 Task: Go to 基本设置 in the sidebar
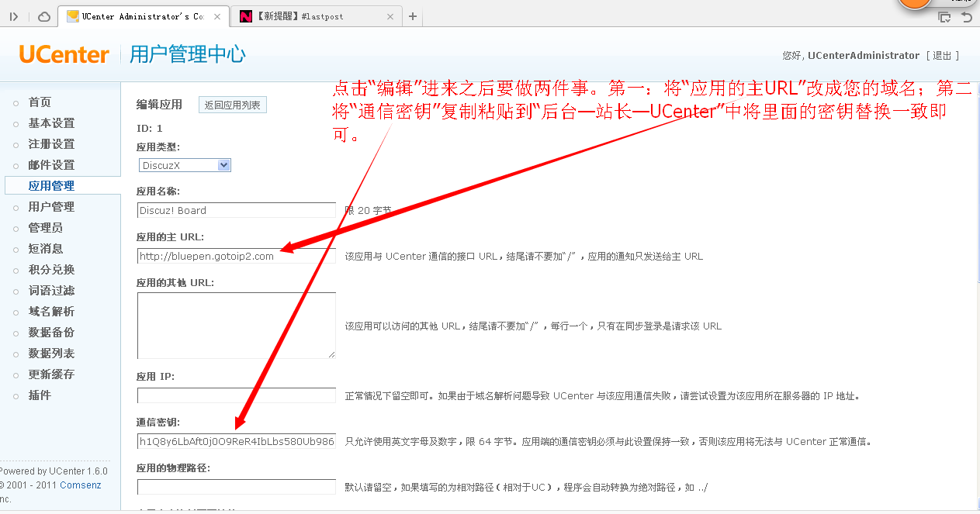[51, 123]
